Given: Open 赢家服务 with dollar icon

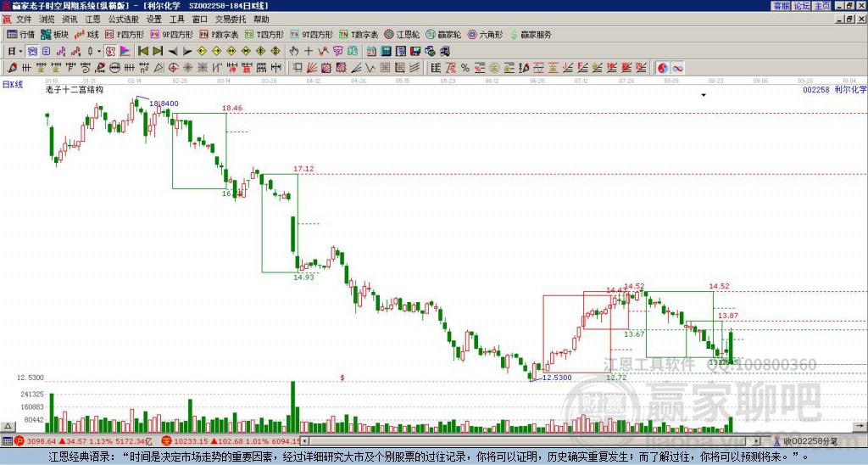Looking at the screenshot, I should tap(531, 34).
